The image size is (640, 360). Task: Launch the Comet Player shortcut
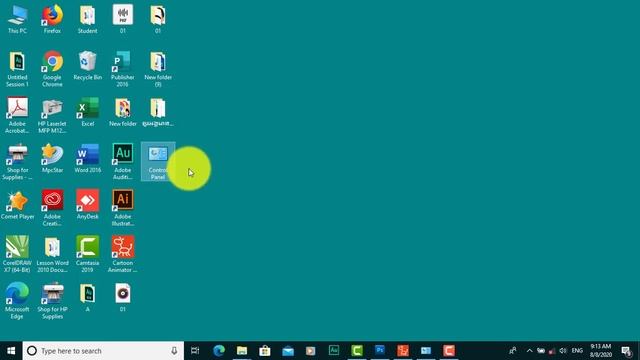point(17,205)
